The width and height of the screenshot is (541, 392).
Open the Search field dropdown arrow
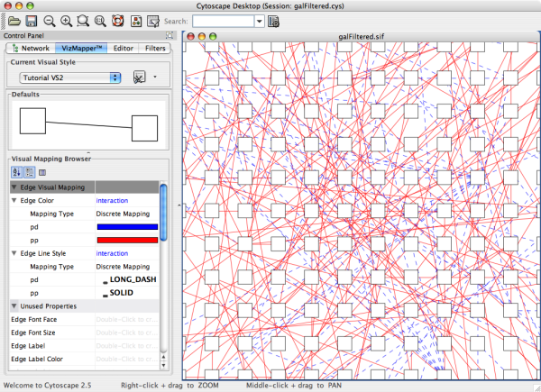tap(260, 20)
